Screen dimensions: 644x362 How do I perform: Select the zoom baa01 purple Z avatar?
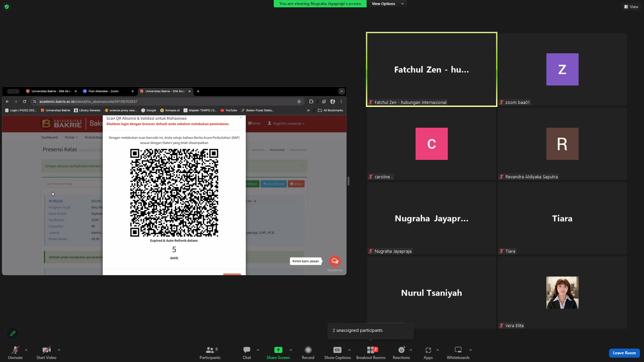(562, 69)
